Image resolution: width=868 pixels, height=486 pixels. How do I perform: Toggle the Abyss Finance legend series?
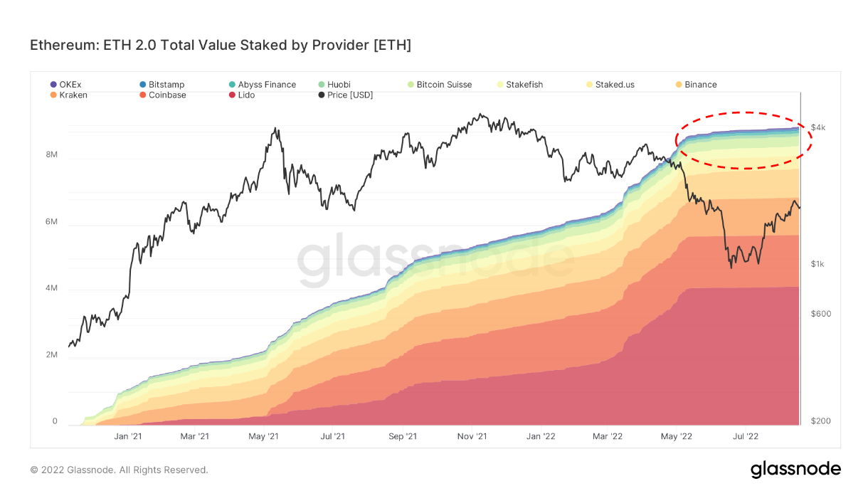266,85
